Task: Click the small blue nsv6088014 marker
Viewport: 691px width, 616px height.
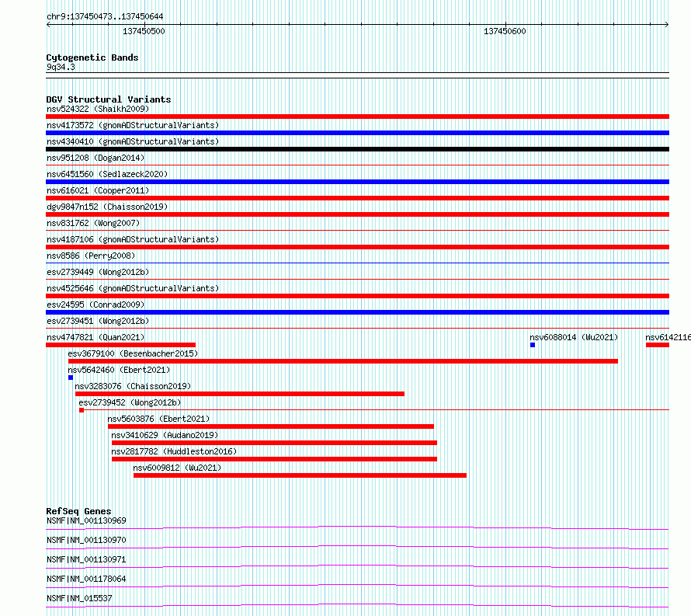Action: 533,345
